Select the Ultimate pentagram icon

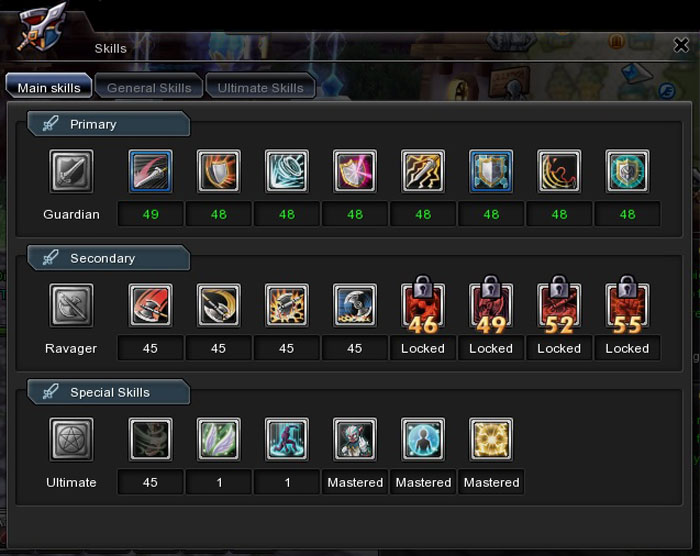(x=71, y=439)
